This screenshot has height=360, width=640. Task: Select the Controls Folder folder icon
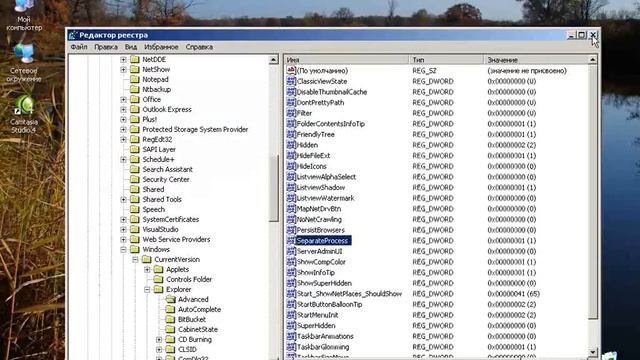(158, 280)
